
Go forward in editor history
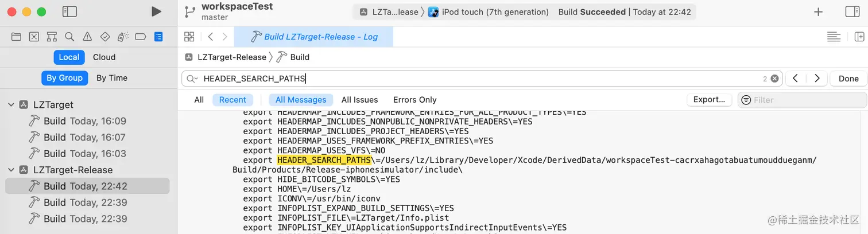(x=224, y=37)
